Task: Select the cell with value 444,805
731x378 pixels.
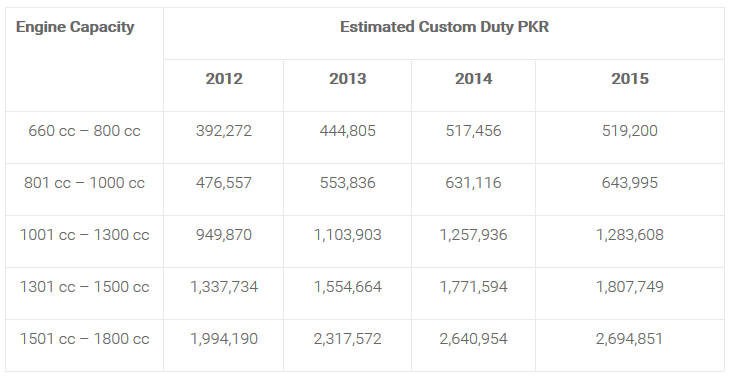Action: click(347, 131)
